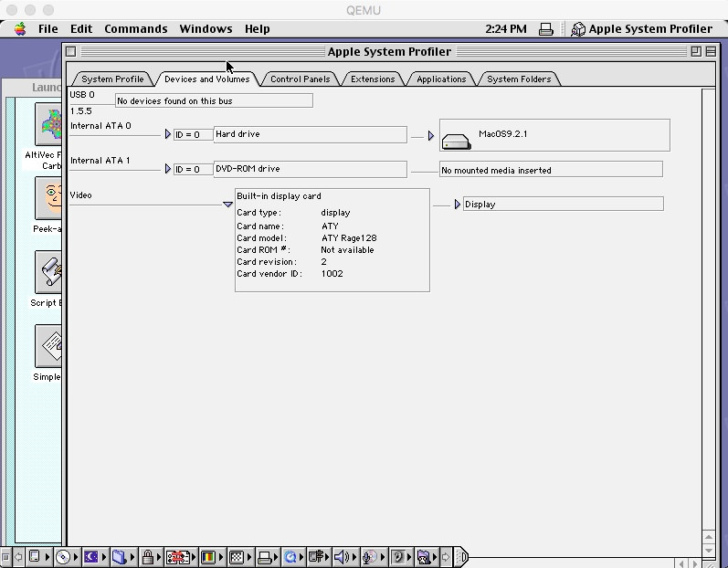Click the printer icon in menu bar
Viewport: 728px width, 568px height.
point(546,29)
